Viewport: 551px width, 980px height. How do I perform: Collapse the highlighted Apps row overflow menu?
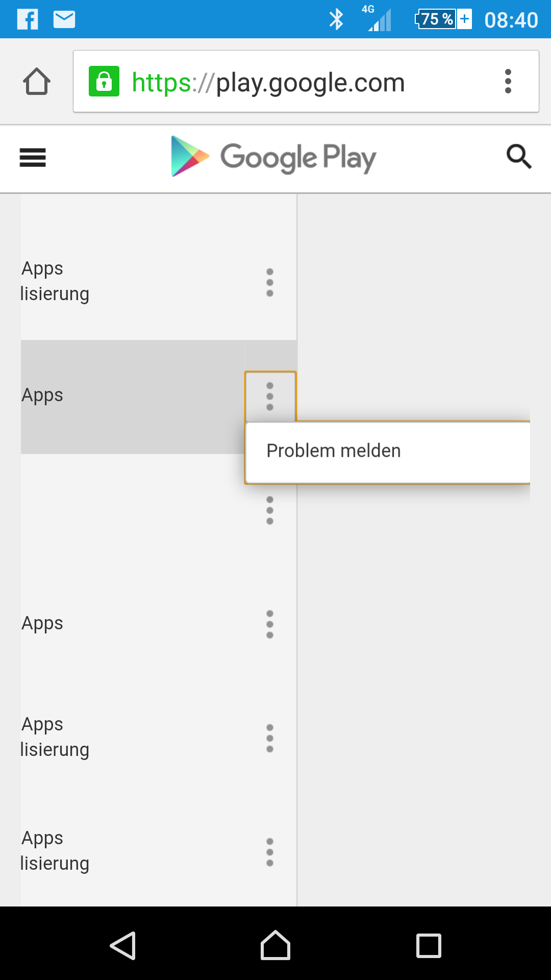tap(270, 397)
